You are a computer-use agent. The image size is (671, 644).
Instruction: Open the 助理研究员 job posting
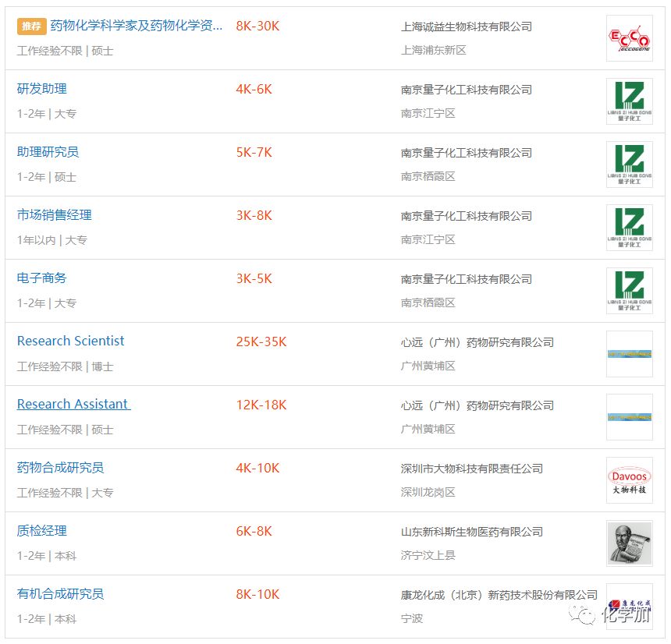pos(48,152)
